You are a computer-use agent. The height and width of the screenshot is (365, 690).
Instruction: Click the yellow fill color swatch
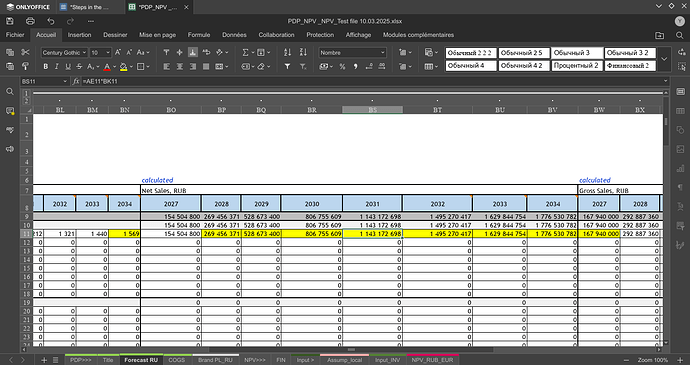pos(123,67)
